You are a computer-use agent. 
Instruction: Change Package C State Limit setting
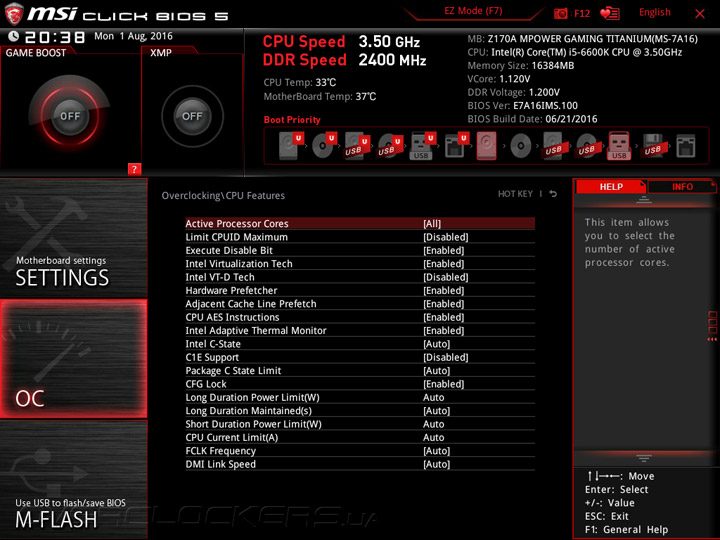[x=360, y=370]
